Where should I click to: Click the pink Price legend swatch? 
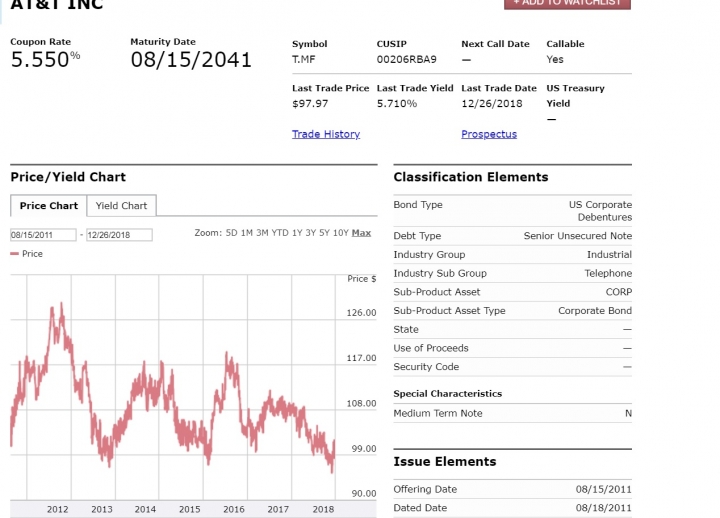pos(15,253)
